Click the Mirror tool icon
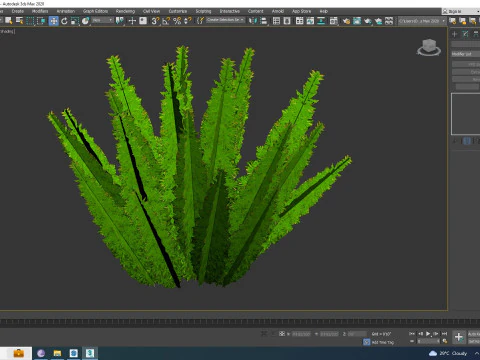Image resolution: width=480 pixels, height=360 pixels. tap(253, 21)
